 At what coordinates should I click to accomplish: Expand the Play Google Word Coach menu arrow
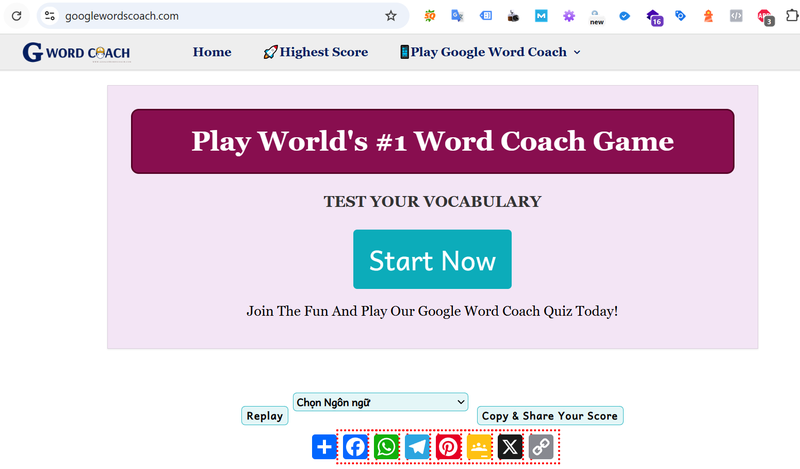[577, 52]
